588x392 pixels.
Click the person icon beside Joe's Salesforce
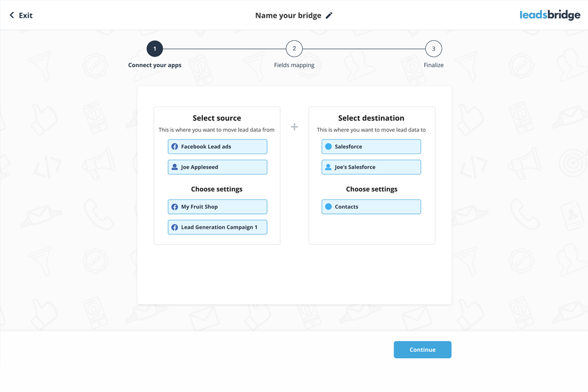(x=328, y=167)
